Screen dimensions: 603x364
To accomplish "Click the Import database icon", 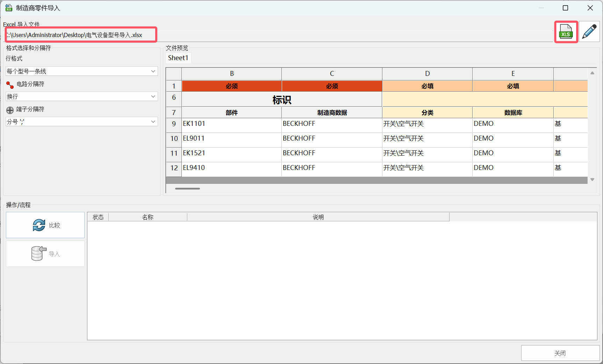I will (38, 254).
